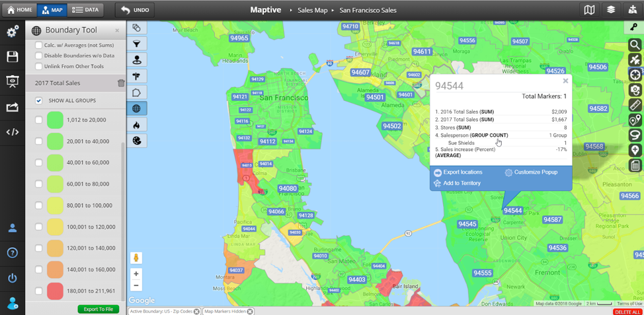Click the power logout icon
The height and width of the screenshot is (315, 644).
[x=13, y=278]
